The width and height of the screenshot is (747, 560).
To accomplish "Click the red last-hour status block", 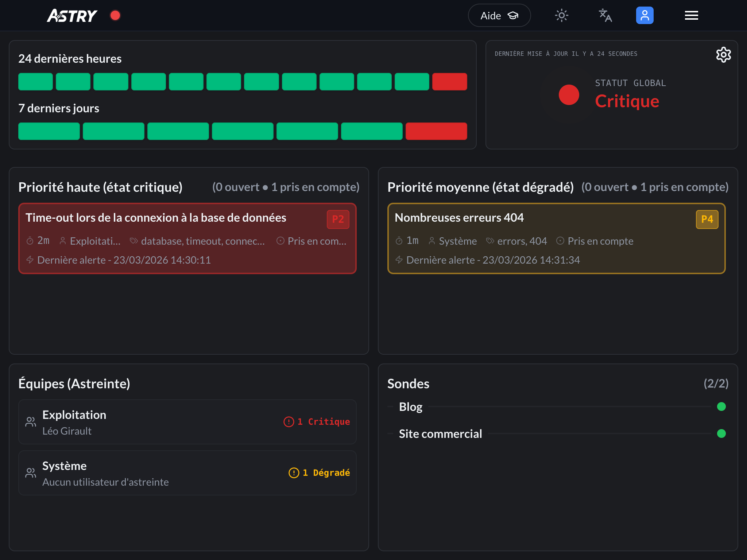I will click(449, 82).
